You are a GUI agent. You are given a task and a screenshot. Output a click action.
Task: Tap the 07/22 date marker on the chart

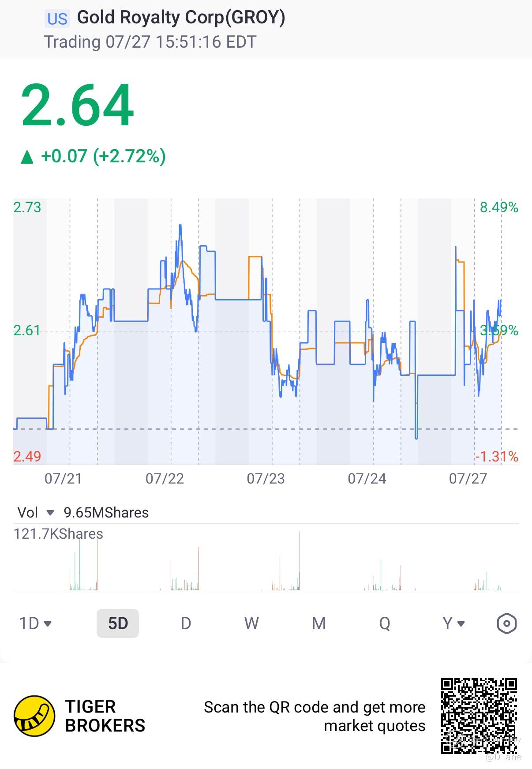[x=165, y=479]
